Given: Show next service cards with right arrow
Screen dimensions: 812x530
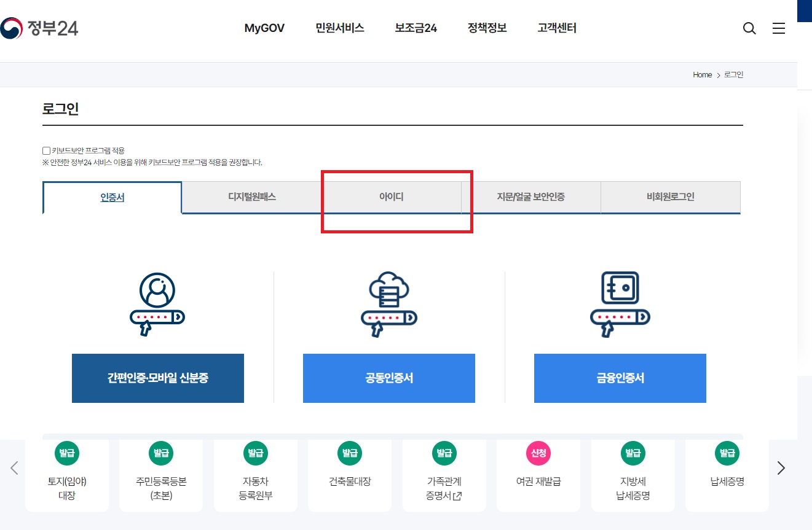Looking at the screenshot, I should click(x=781, y=468).
